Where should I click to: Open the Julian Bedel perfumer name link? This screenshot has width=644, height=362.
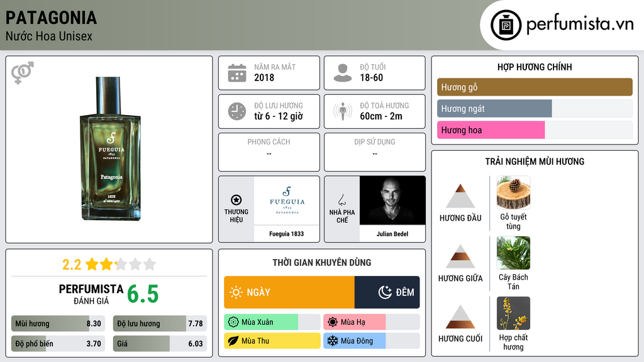click(x=392, y=234)
